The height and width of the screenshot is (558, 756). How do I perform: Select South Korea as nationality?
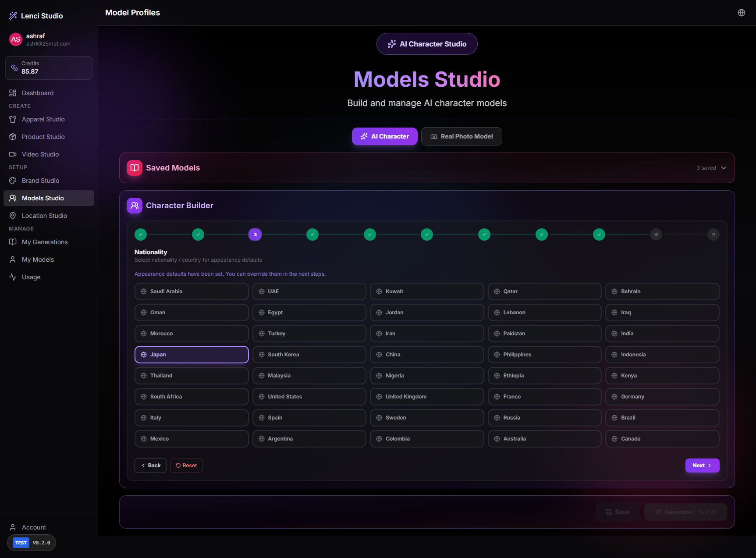(309, 355)
